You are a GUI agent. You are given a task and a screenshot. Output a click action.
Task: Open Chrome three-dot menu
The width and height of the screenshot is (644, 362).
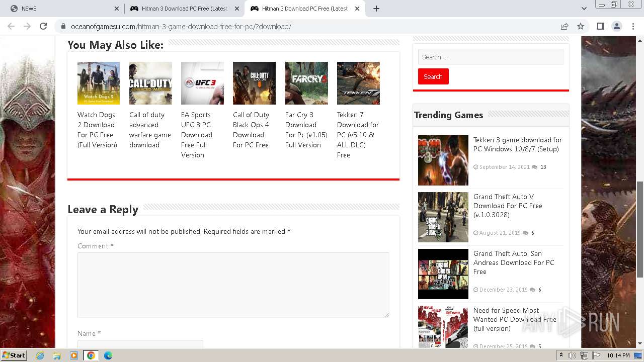point(633,26)
